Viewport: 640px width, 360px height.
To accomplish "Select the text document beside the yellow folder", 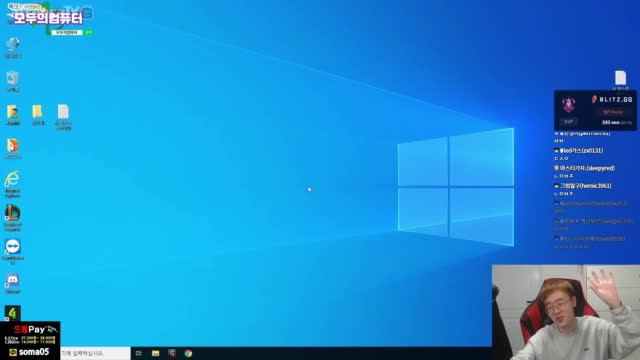I will point(63,117).
